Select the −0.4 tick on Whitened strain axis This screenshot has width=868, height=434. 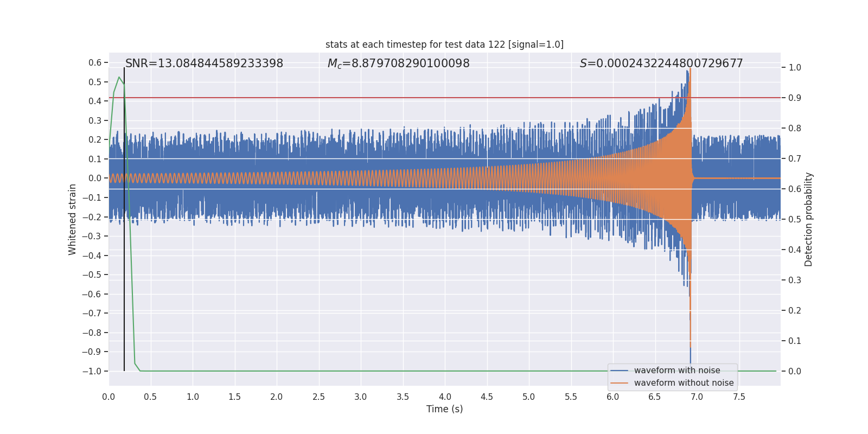(92, 256)
